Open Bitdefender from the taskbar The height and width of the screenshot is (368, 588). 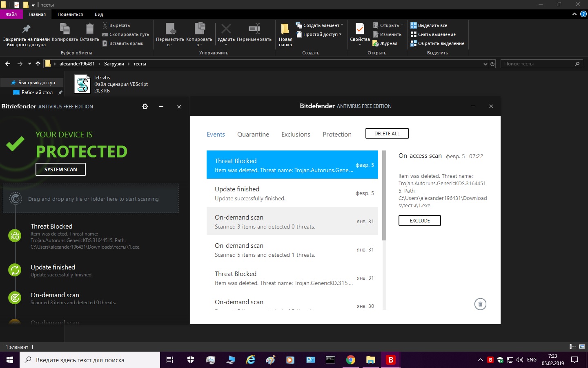coord(391,360)
